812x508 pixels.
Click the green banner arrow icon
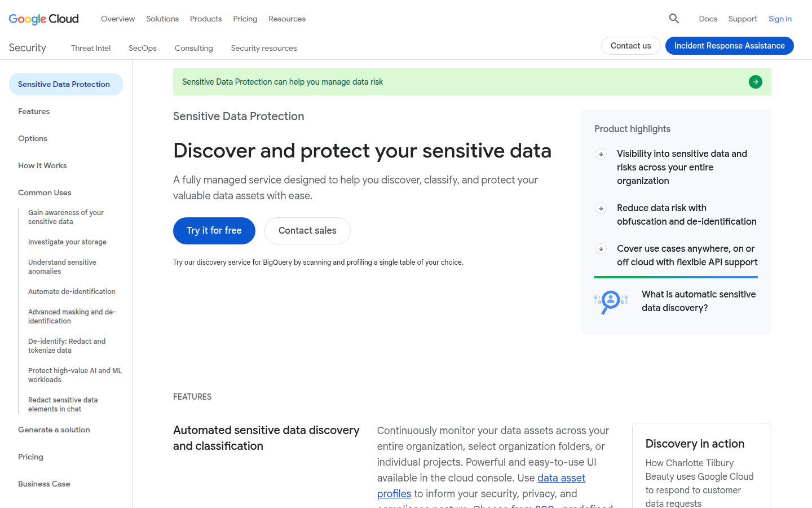click(756, 82)
